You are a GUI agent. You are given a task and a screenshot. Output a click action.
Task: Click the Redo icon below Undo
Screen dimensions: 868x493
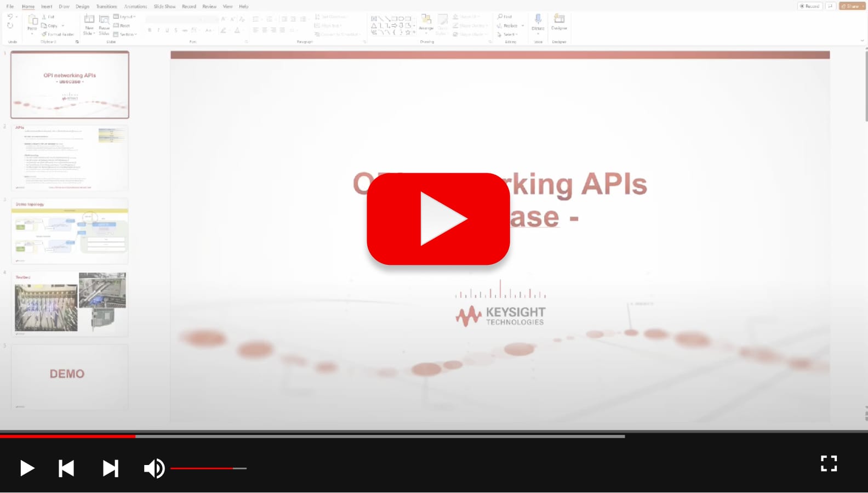coord(10,26)
